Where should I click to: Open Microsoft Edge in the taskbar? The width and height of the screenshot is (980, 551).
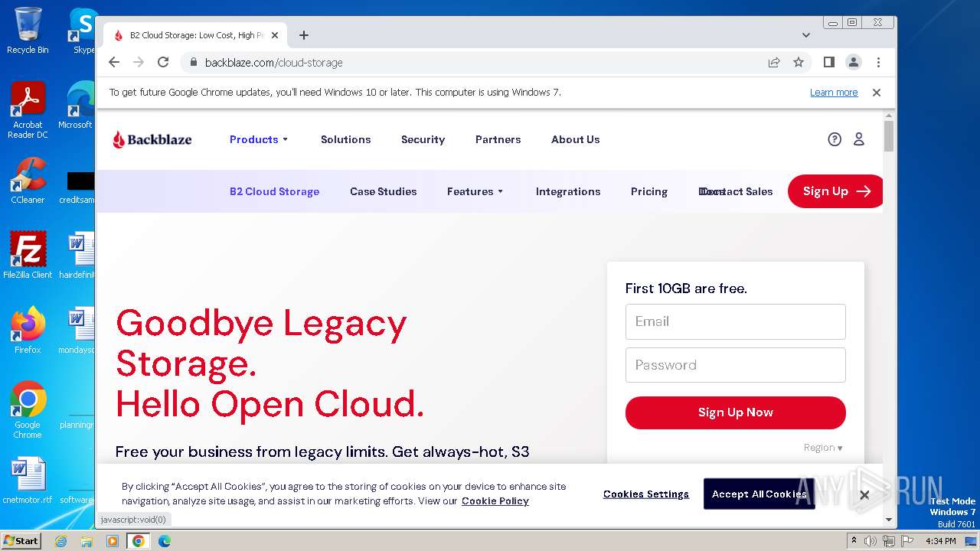click(164, 541)
